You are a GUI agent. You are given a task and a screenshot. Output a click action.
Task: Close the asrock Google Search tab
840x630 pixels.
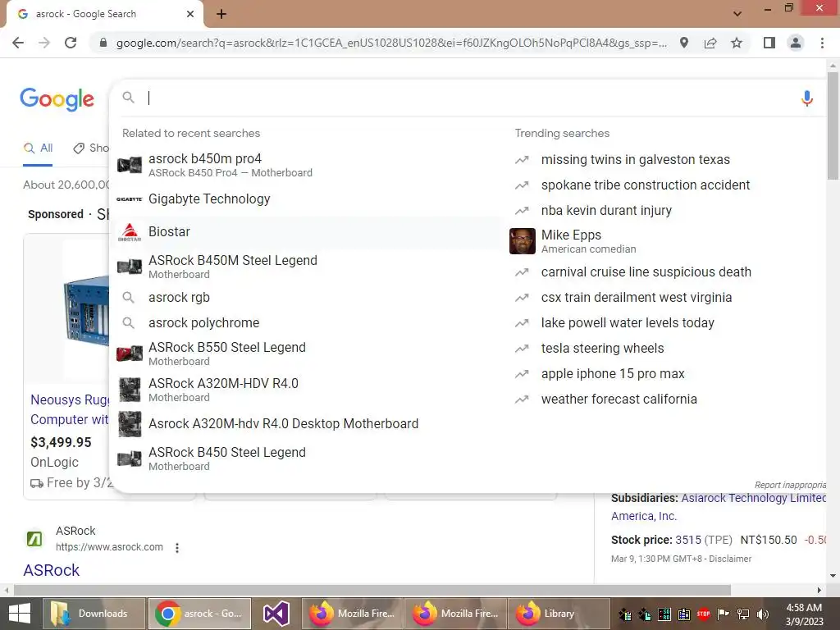190,14
